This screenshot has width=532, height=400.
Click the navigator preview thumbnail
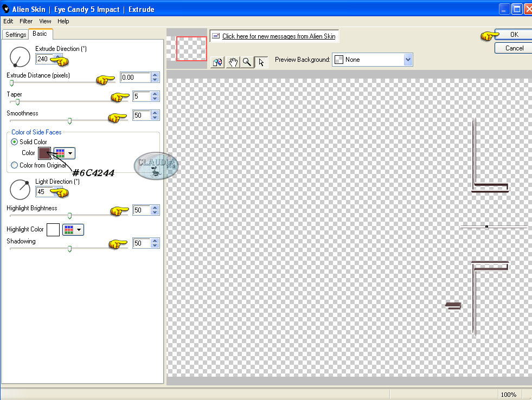[x=191, y=48]
